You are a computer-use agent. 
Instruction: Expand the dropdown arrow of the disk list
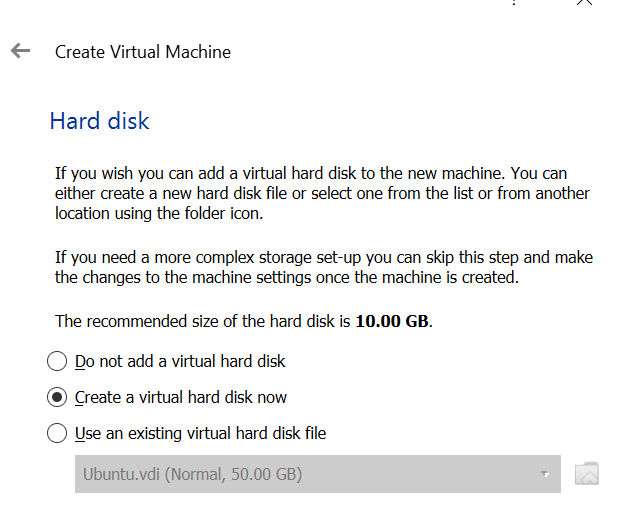click(545, 474)
